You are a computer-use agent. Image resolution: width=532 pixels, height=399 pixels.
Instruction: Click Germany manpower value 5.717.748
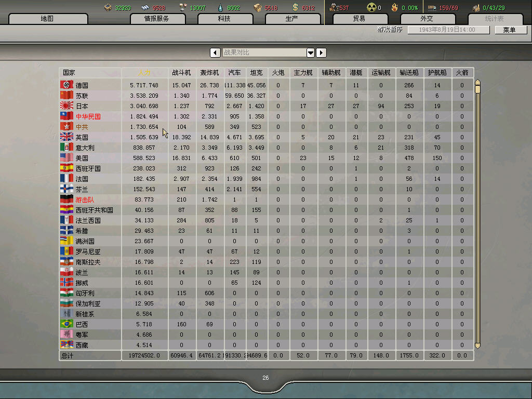(x=144, y=85)
